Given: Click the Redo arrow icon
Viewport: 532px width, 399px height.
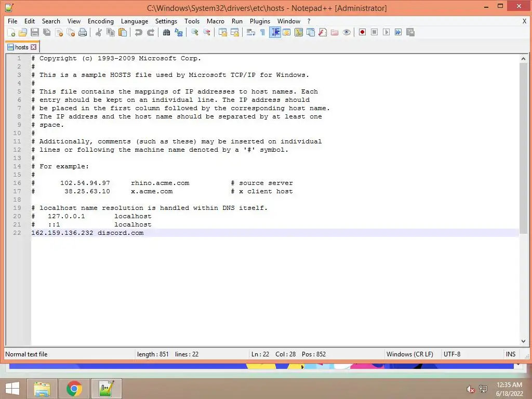Looking at the screenshot, I should click(x=151, y=32).
